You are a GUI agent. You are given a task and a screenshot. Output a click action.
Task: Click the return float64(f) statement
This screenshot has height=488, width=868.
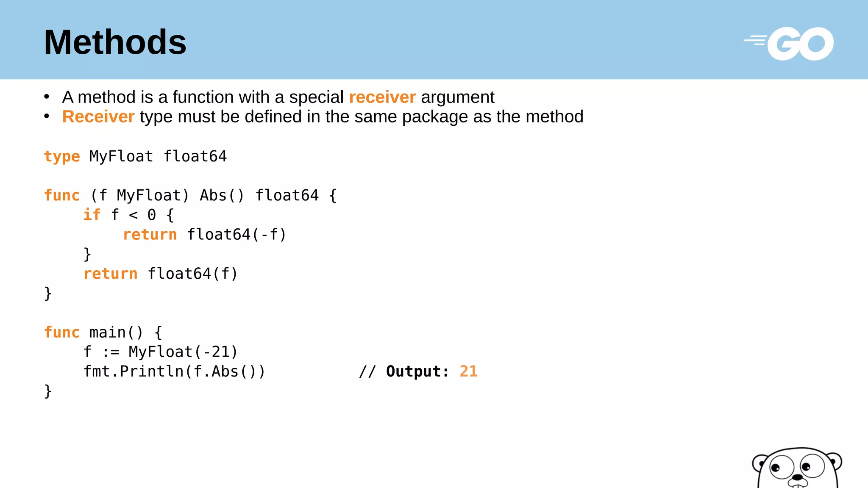pyautogui.click(x=160, y=274)
